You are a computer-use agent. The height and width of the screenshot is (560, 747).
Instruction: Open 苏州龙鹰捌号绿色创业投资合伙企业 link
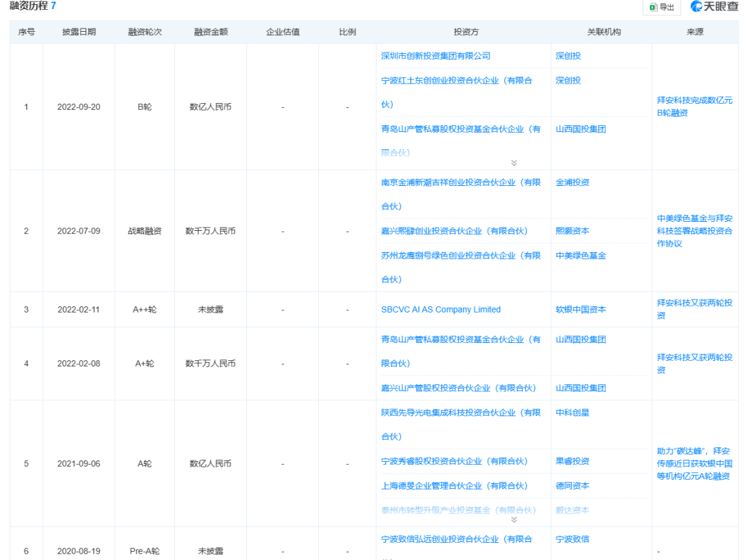461,268
